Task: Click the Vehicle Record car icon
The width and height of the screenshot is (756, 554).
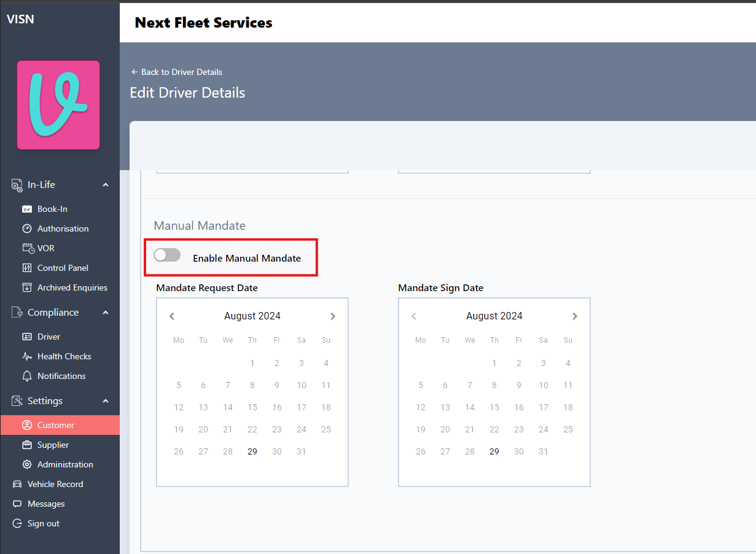Action: point(17,484)
